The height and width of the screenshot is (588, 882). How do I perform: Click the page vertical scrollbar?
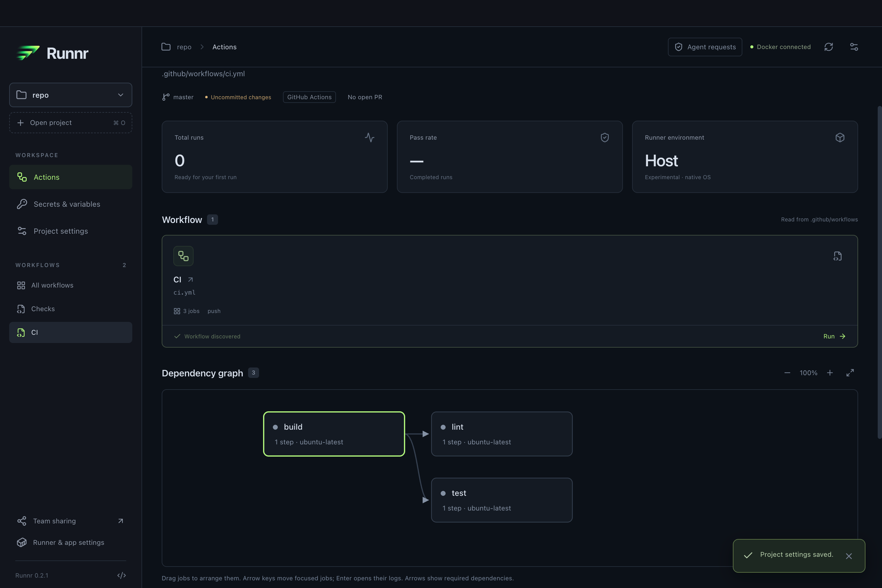point(879,272)
